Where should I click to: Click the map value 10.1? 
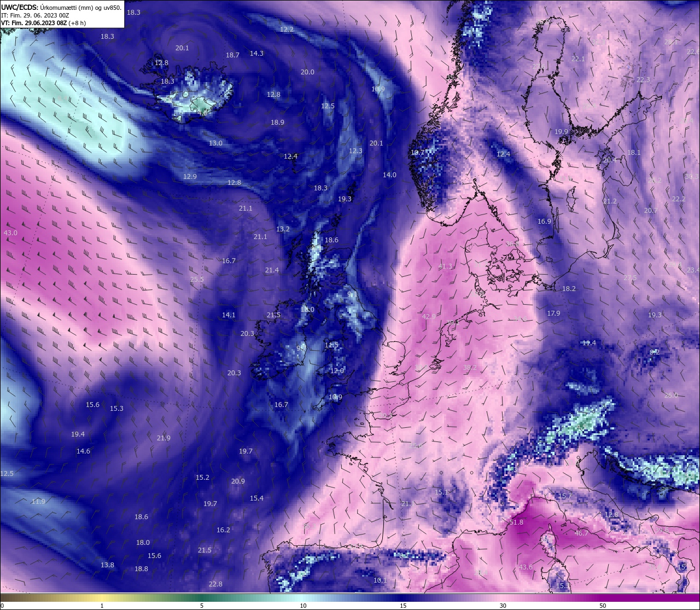380,580
